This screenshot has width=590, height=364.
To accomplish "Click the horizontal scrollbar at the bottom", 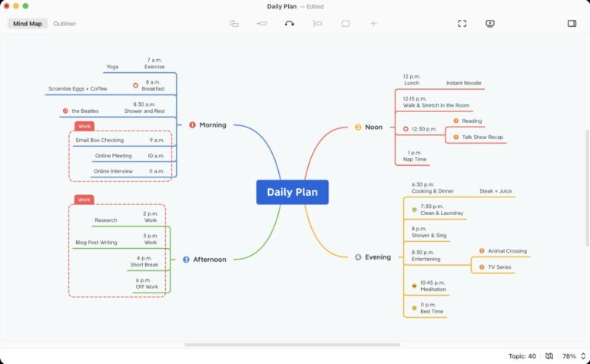I will click(292, 345).
